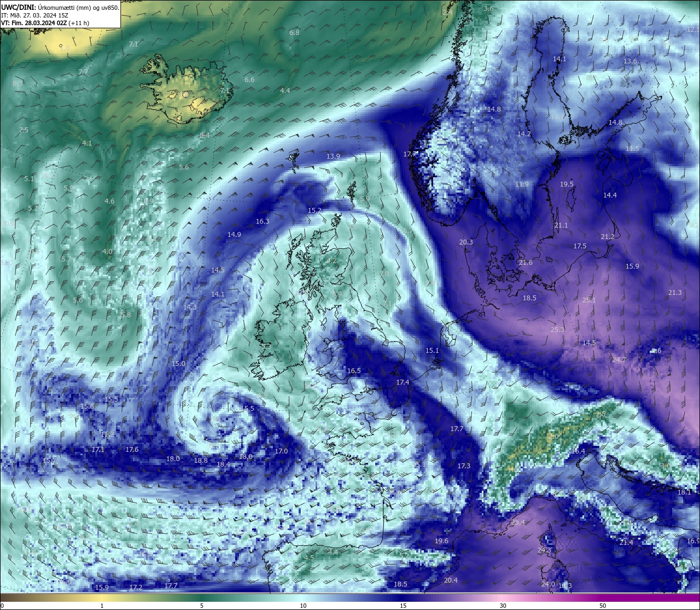The image size is (700, 610).
Task: Click the 13.9 value label
Action: pos(333,156)
